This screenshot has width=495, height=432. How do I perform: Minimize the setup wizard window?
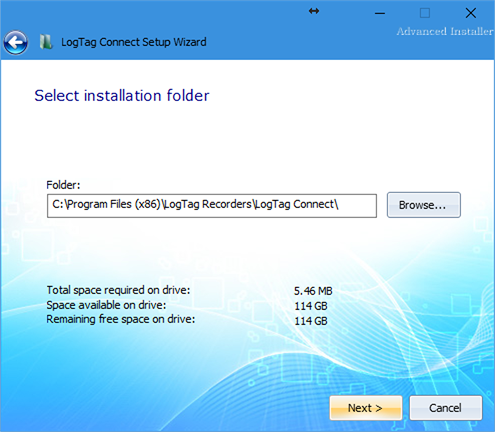[380, 14]
